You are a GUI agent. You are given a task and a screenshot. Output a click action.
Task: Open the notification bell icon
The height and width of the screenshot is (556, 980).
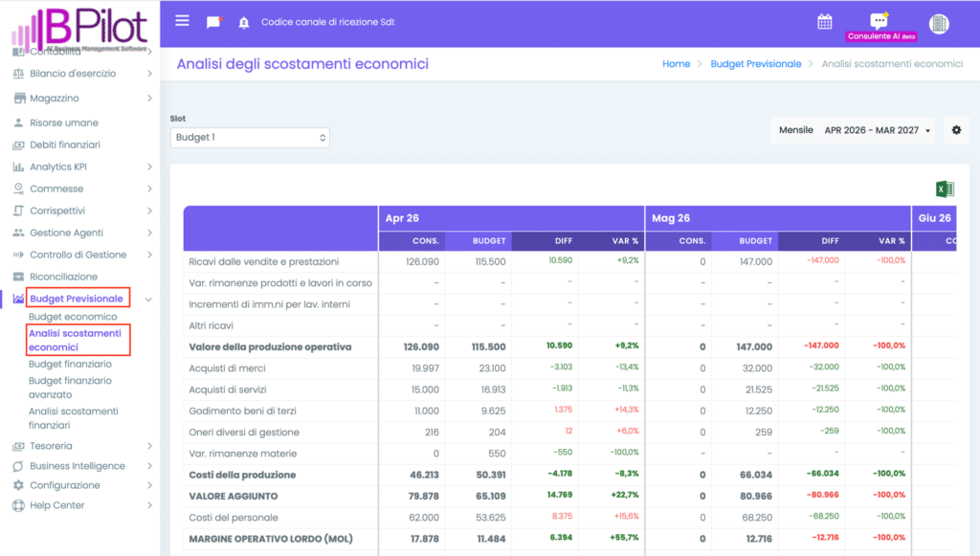tap(243, 22)
